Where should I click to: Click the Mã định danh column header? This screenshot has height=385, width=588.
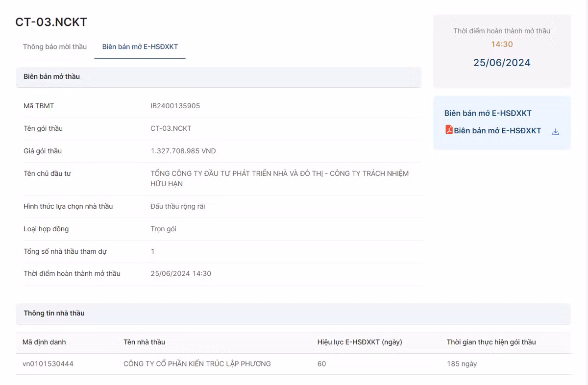(x=44, y=342)
